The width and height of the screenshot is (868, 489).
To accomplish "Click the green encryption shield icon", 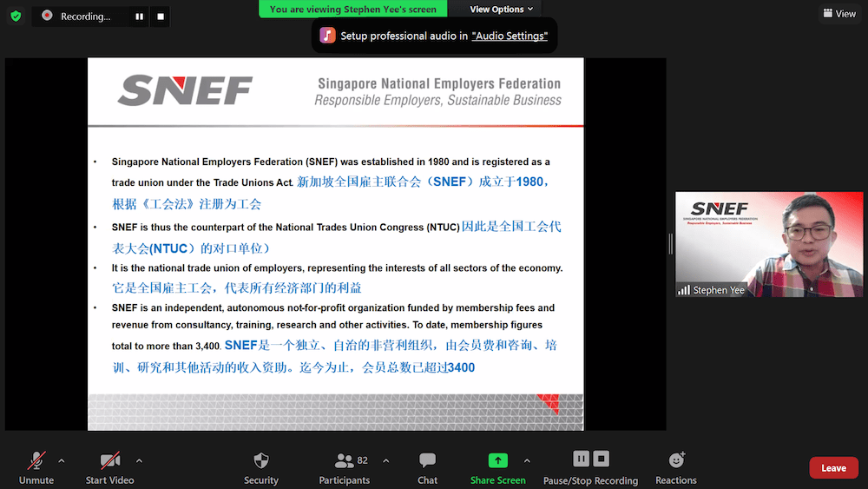I will click(16, 16).
